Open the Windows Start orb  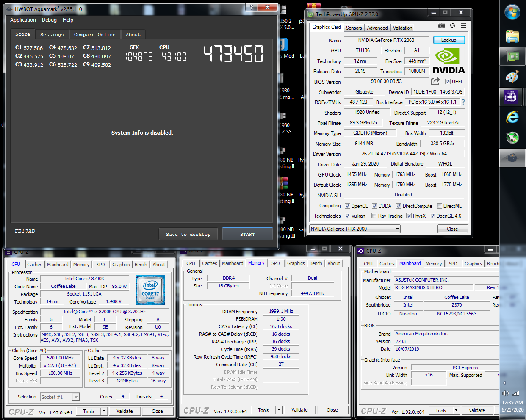(x=512, y=12)
